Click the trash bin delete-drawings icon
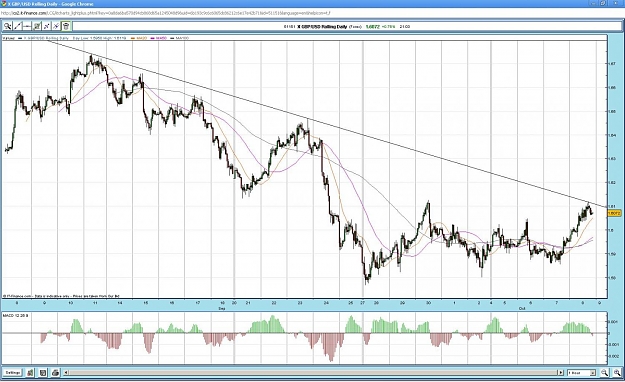This screenshot has width=625, height=382. pyautogui.click(x=66, y=26)
